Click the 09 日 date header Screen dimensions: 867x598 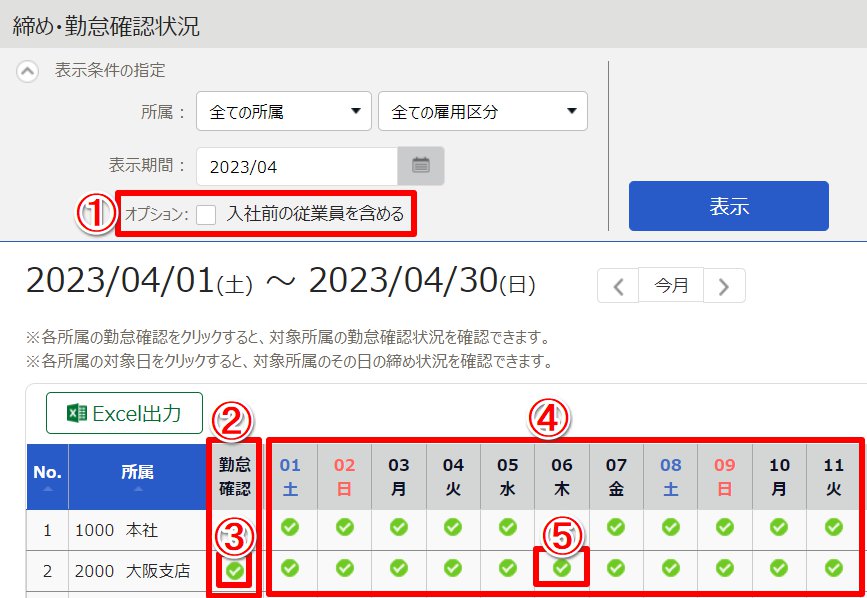(x=725, y=476)
